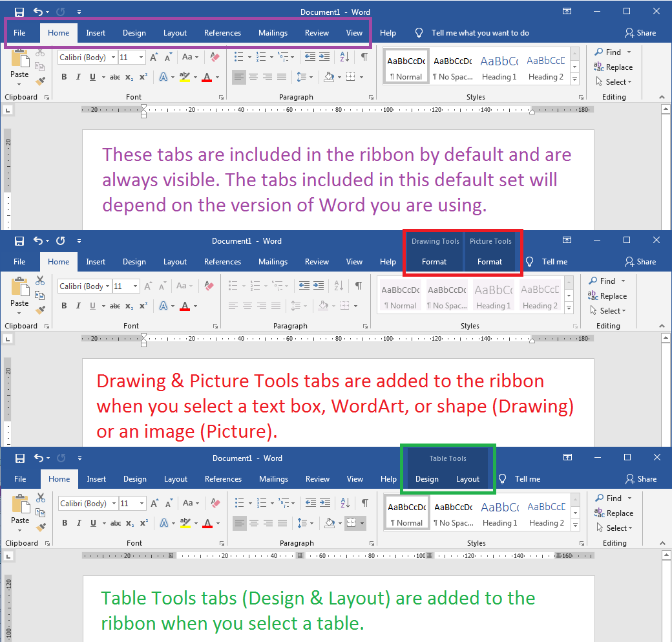Click tab selector L box on top window ruler
The width and height of the screenshot is (672, 642).
8,110
